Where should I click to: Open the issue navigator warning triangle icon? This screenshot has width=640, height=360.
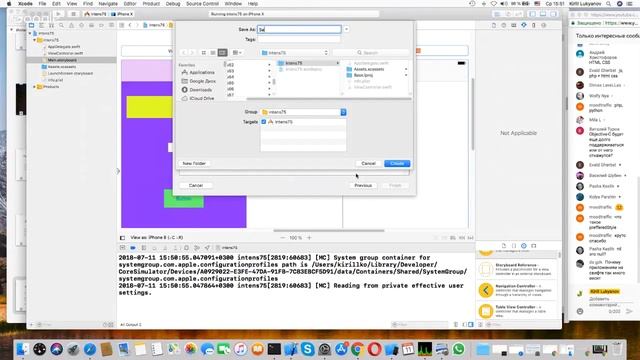[x=71, y=25]
